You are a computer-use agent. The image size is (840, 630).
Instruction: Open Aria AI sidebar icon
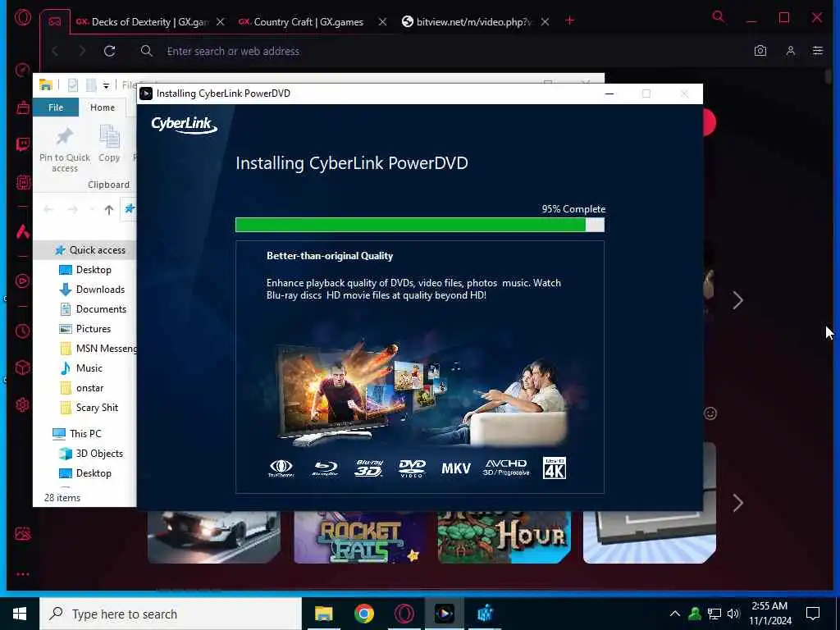point(22,231)
